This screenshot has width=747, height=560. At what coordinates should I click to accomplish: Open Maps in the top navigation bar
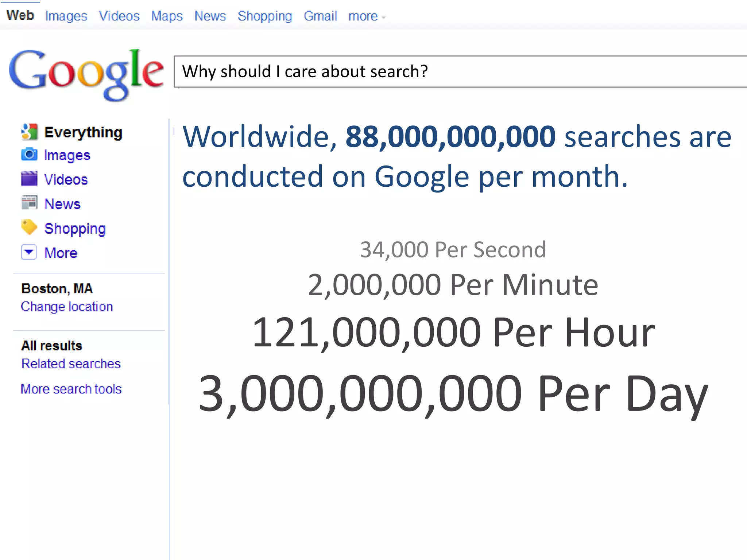[167, 16]
